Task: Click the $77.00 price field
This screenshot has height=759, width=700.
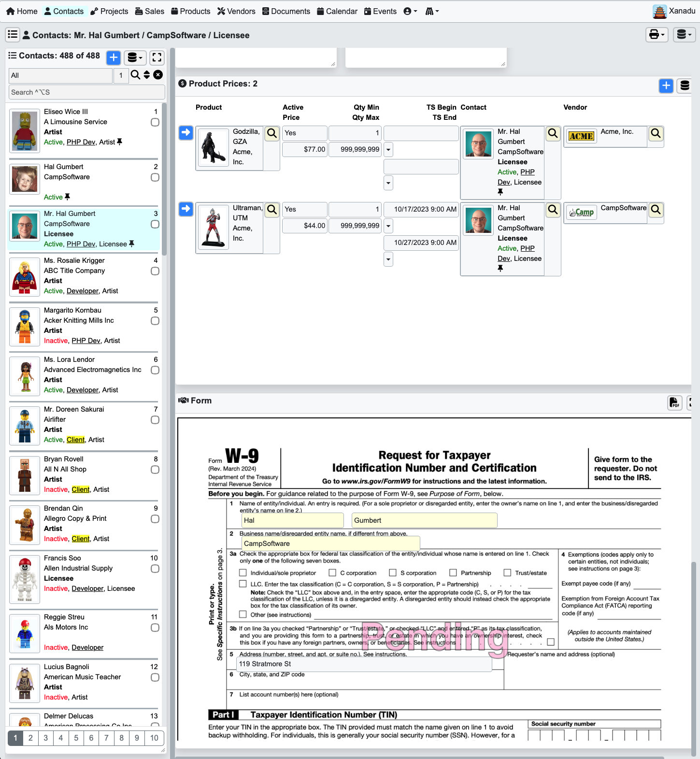Action: (x=305, y=149)
